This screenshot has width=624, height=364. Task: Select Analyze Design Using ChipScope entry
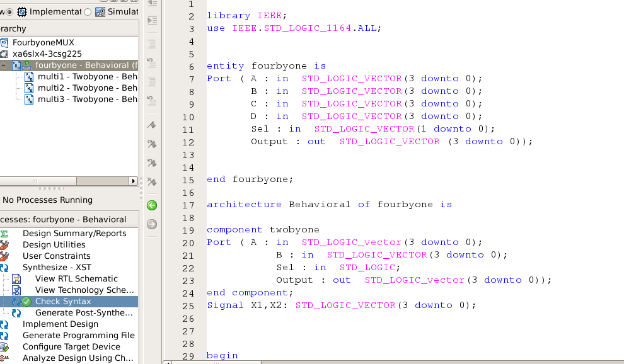[x=78, y=358]
